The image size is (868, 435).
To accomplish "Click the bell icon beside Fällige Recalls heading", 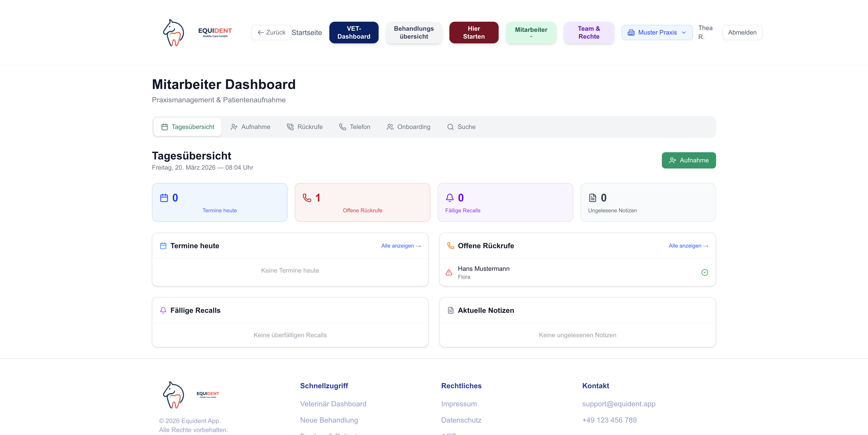I will click(163, 310).
